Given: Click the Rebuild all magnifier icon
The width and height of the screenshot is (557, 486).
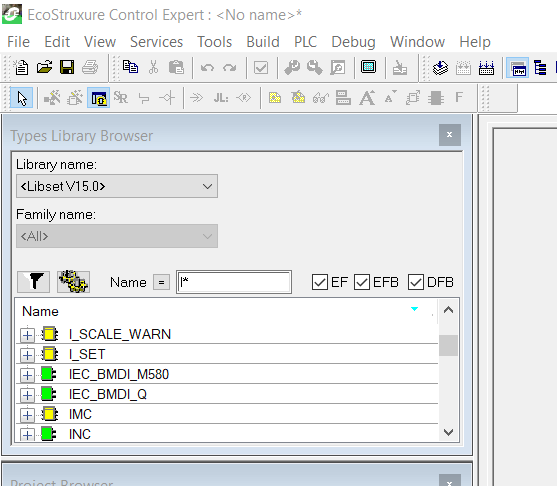Looking at the screenshot, I should click(337, 67).
